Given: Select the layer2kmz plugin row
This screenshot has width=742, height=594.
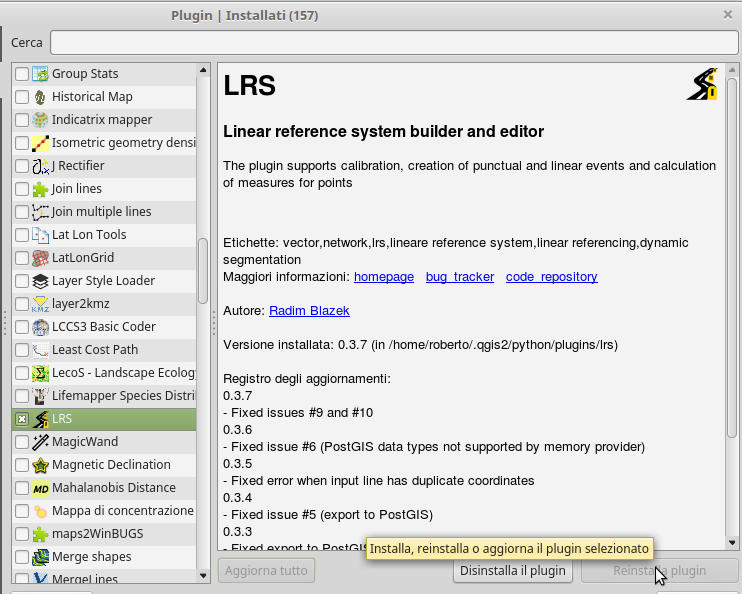Looking at the screenshot, I should 104,304.
